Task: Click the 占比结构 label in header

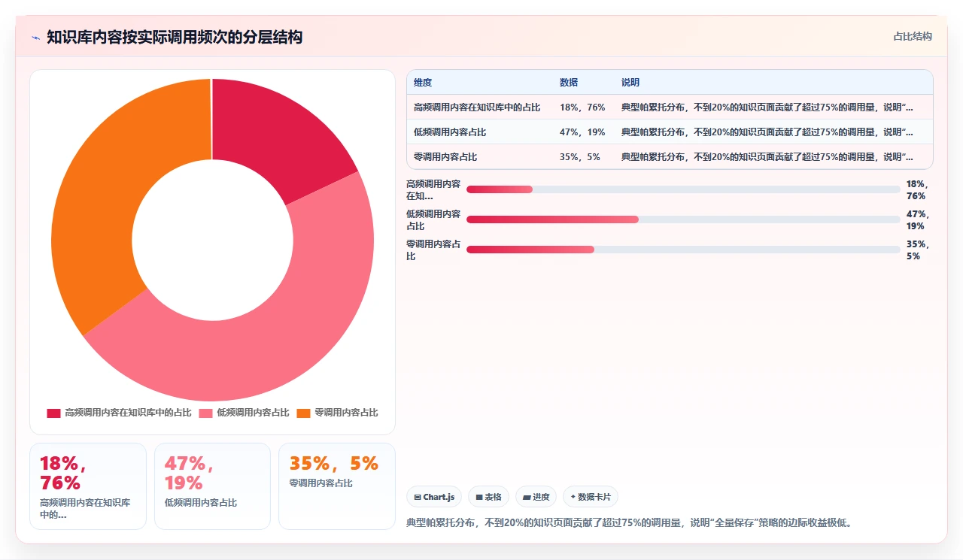Action: click(x=913, y=36)
